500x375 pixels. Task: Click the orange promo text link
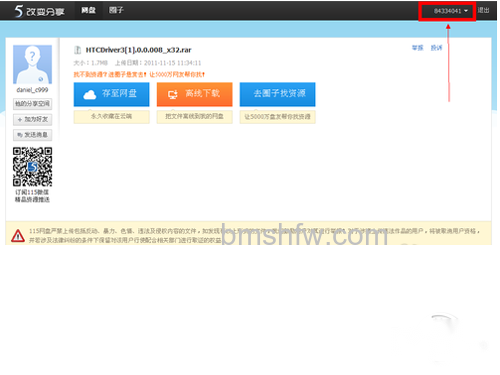tap(139, 75)
